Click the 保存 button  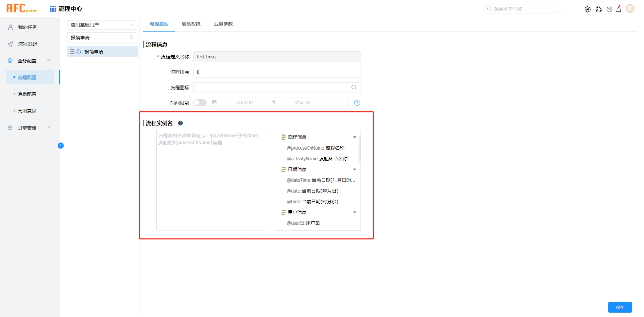coord(620,307)
